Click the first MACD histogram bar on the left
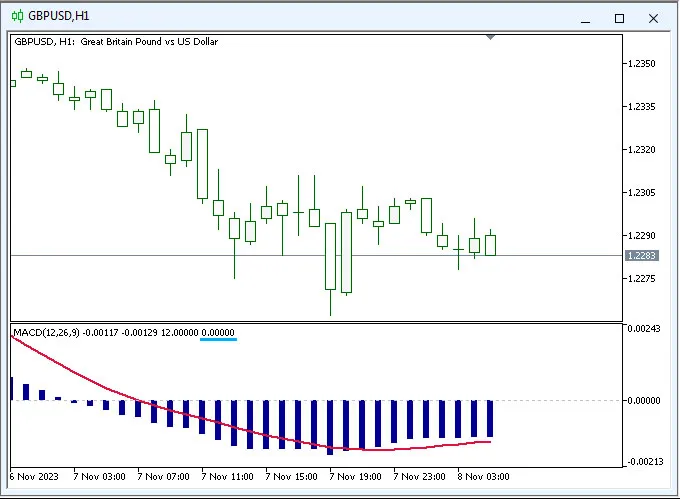 [11, 389]
